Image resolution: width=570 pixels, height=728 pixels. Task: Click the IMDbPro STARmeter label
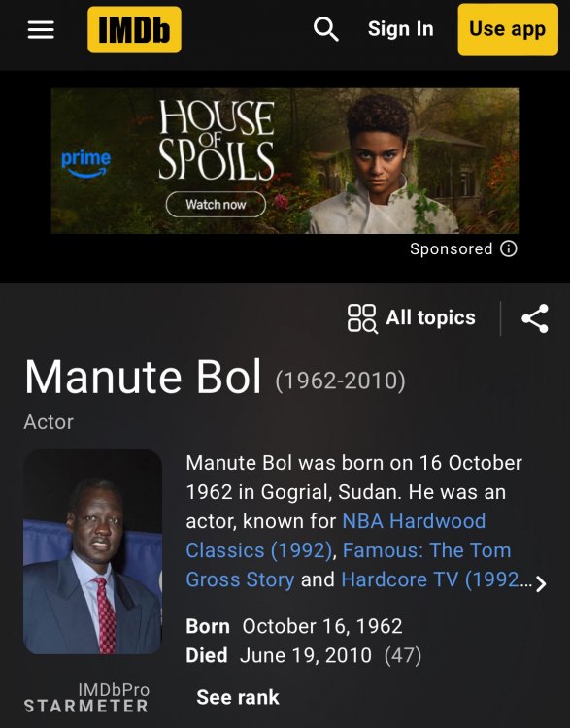pos(86,698)
